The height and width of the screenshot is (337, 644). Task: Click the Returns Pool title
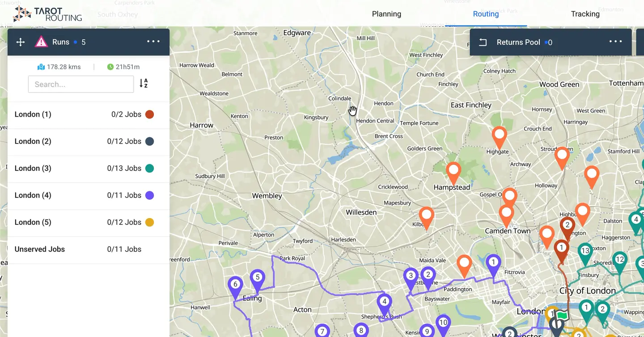point(518,42)
